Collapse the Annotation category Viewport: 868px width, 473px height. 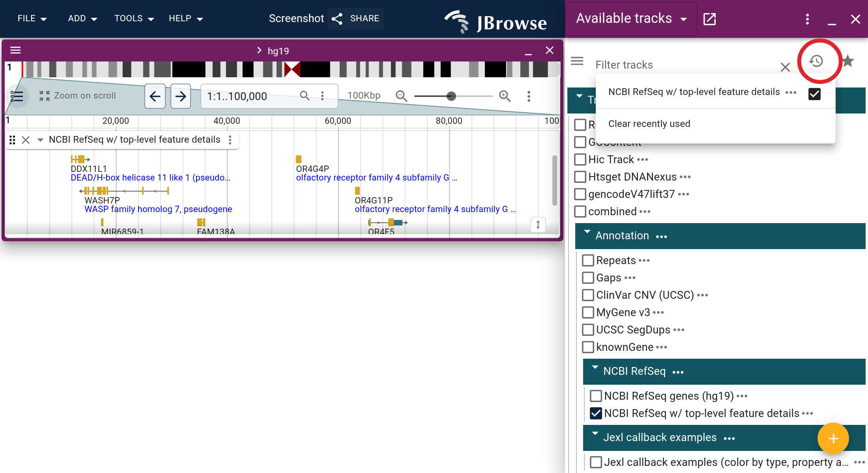pyautogui.click(x=587, y=232)
